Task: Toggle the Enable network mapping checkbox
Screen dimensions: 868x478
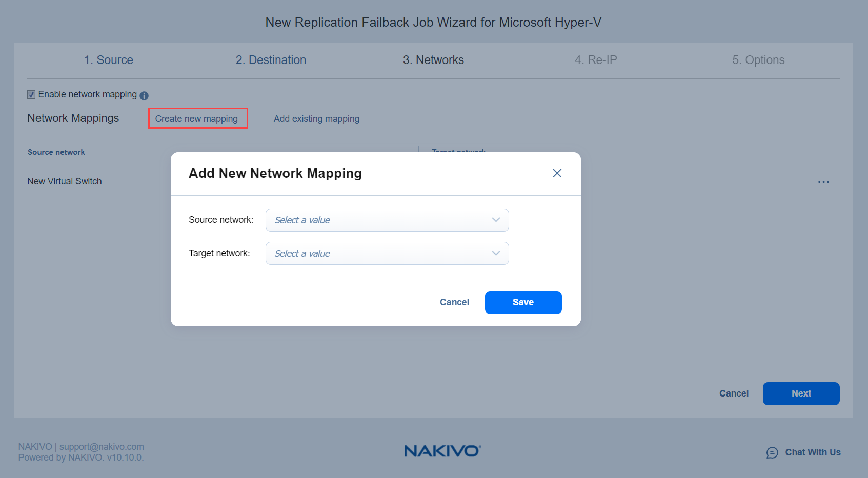Action: pyautogui.click(x=31, y=95)
